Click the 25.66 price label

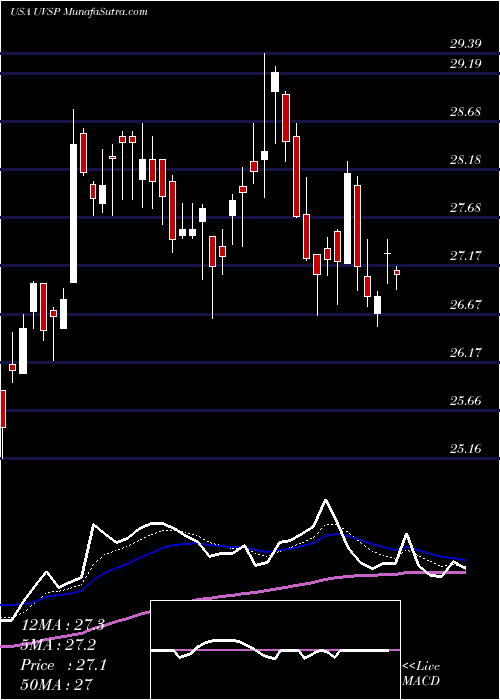coord(466,400)
